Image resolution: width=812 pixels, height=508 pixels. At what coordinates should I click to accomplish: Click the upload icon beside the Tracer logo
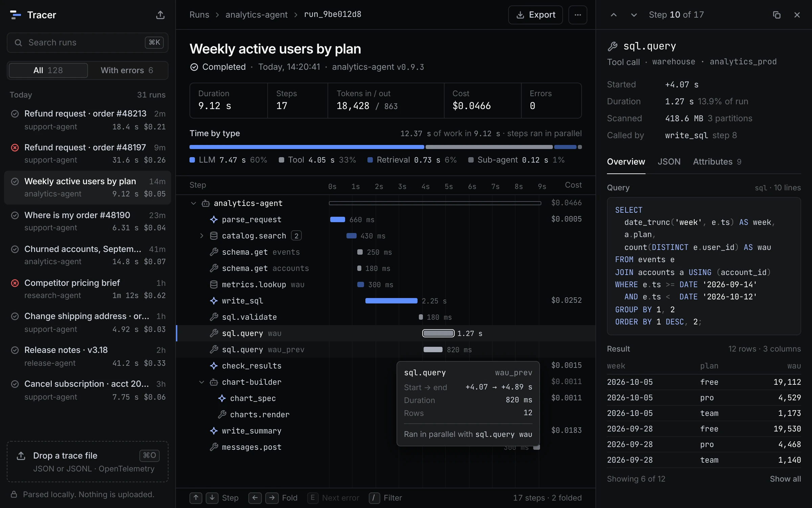click(x=160, y=15)
